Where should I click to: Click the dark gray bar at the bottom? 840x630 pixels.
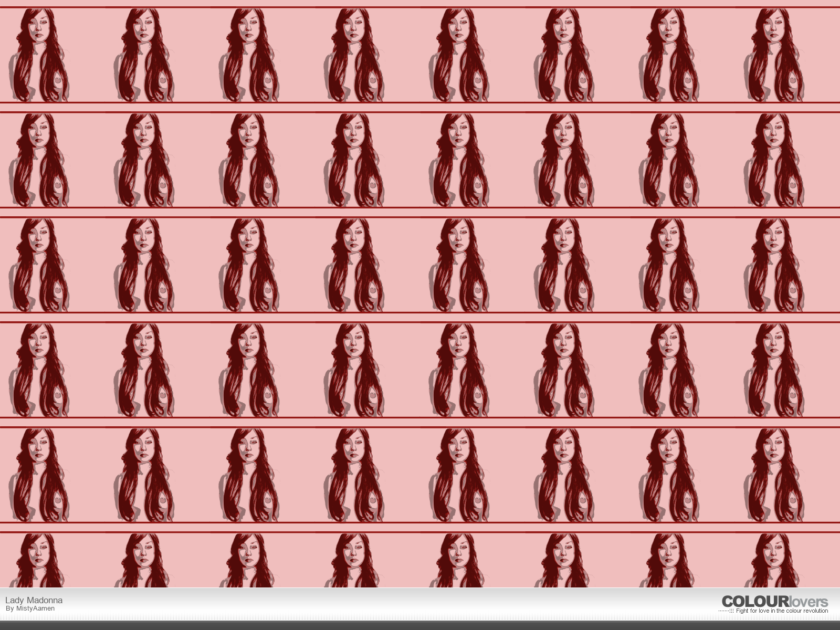tap(420, 625)
